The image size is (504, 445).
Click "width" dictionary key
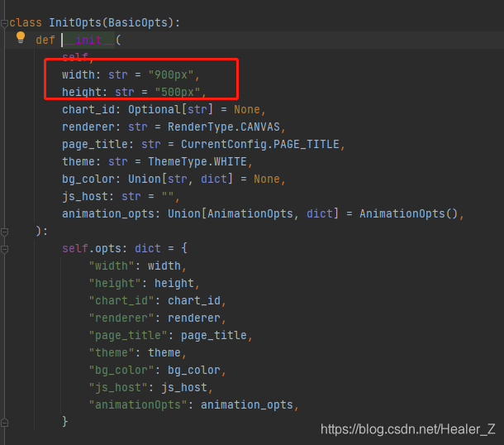[112, 266]
